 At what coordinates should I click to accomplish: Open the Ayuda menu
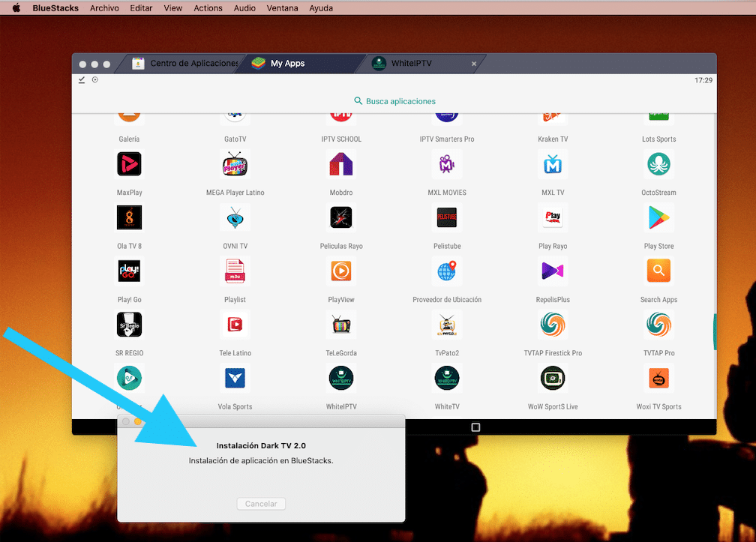point(321,7)
